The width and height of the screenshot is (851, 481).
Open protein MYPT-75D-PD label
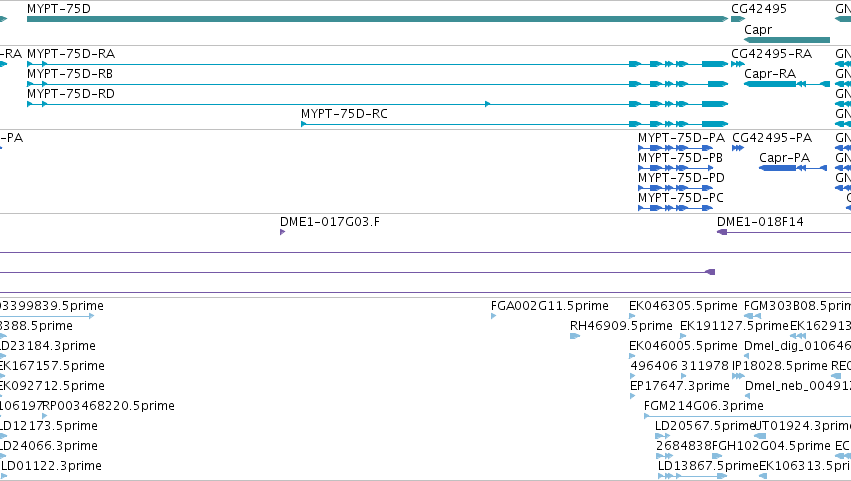click(681, 178)
